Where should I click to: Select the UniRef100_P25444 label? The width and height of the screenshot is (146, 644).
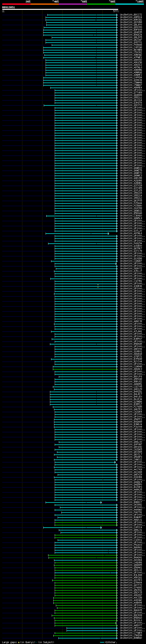pos(131,203)
